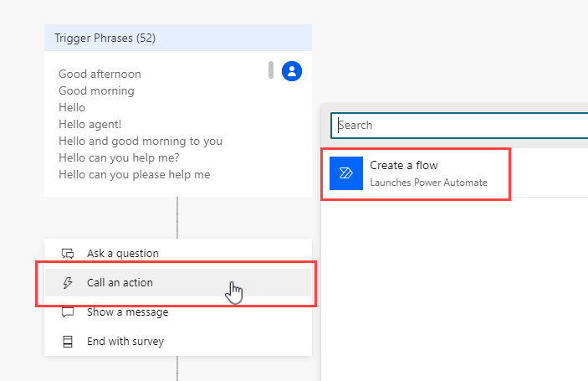This screenshot has height=381, width=588.
Task: Click the trigger phrases scrollbar thumb
Action: 270,69
